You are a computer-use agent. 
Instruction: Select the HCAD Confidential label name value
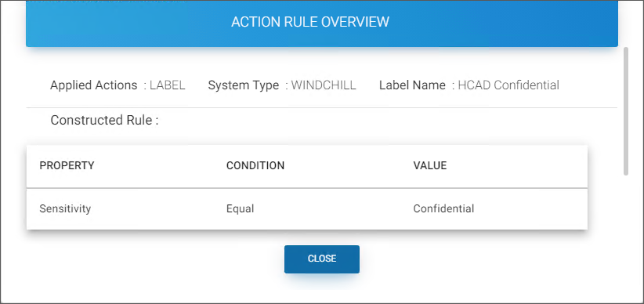pos(508,85)
